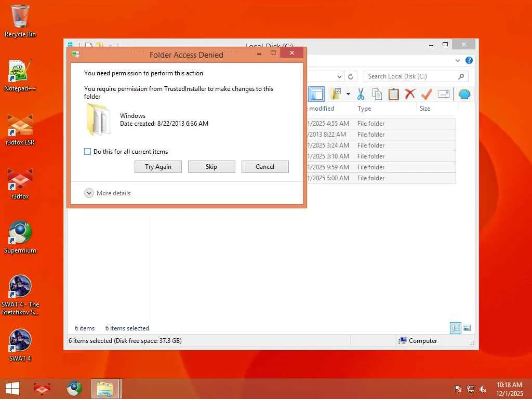Click the network tray icon
The image size is (532, 399).
coord(470,389)
